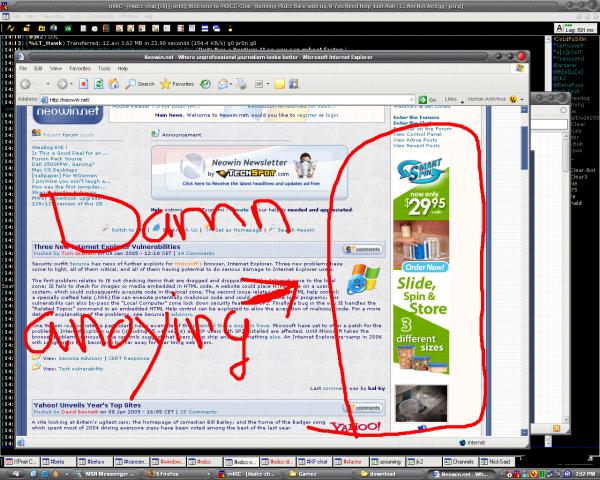Click the IE page scrollbar down arrow
Screen dimensions: 600x480
524,432
